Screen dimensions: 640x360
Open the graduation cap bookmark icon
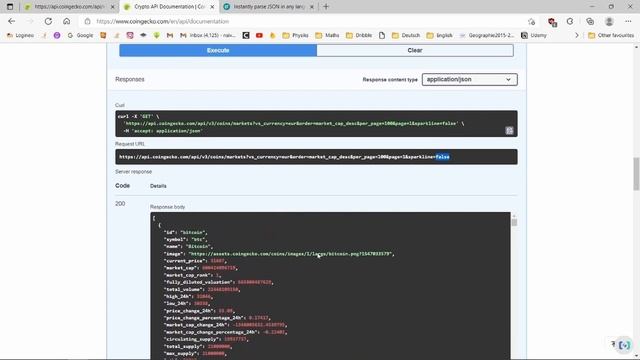[143, 36]
